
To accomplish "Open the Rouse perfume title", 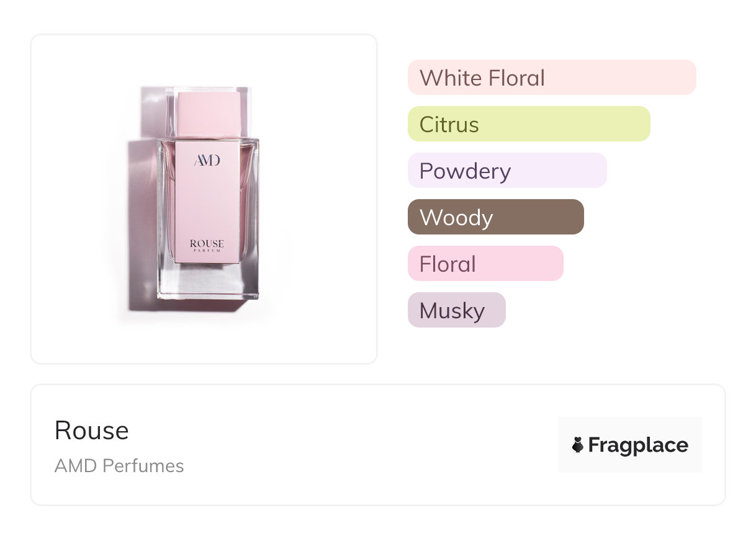I will pyautogui.click(x=92, y=431).
